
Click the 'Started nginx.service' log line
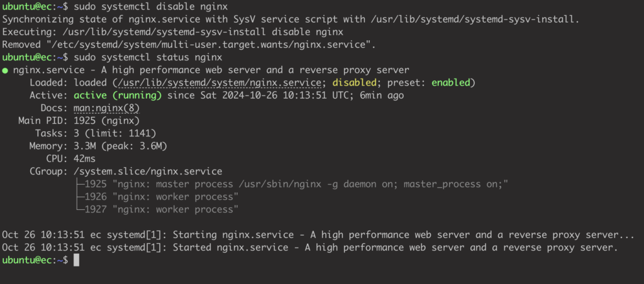pyautogui.click(x=310, y=248)
